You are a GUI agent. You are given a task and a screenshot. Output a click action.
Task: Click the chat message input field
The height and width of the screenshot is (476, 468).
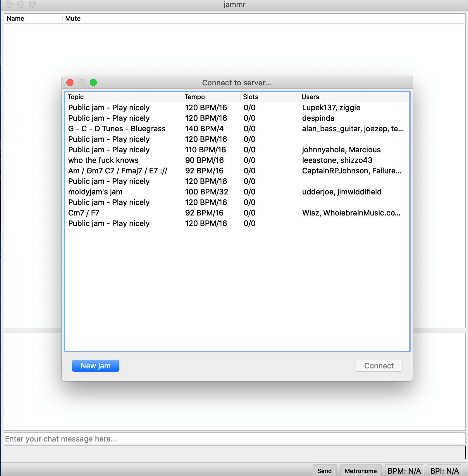pos(234,439)
